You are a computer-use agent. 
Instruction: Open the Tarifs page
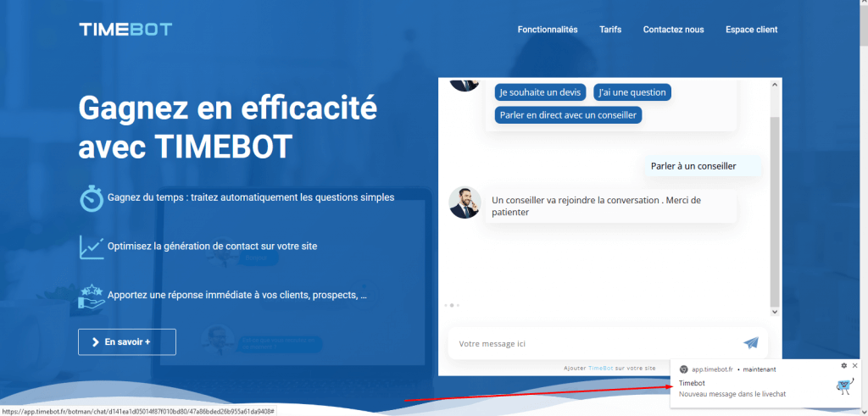tap(610, 30)
